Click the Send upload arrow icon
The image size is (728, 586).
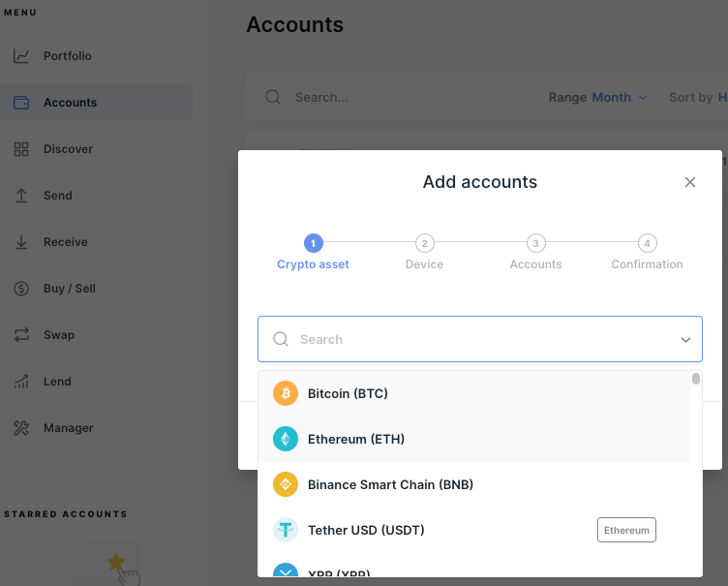pyautogui.click(x=21, y=196)
